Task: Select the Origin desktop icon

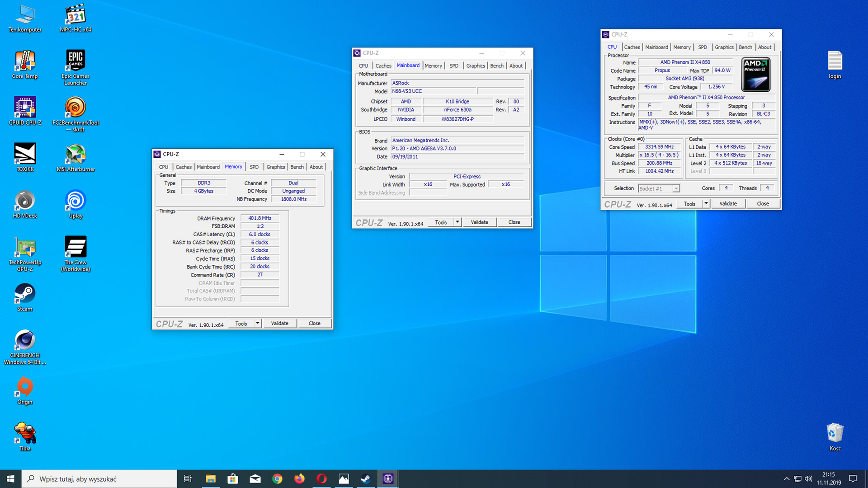Action: (x=25, y=391)
